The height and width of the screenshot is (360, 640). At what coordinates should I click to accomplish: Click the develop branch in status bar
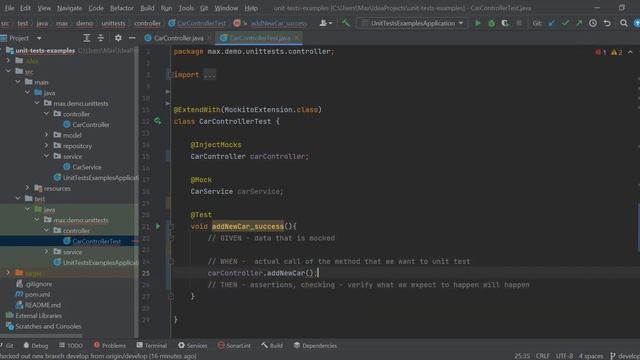[624, 356]
